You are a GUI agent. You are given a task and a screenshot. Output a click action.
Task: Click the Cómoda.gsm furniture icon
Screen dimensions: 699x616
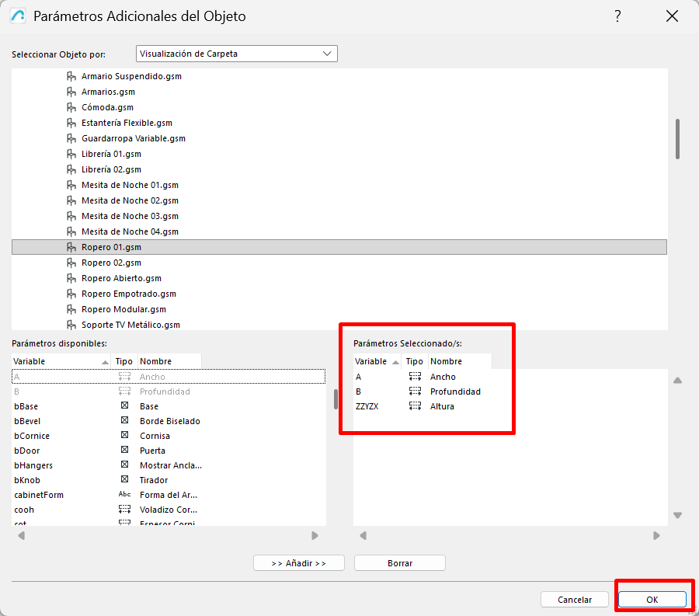71,107
